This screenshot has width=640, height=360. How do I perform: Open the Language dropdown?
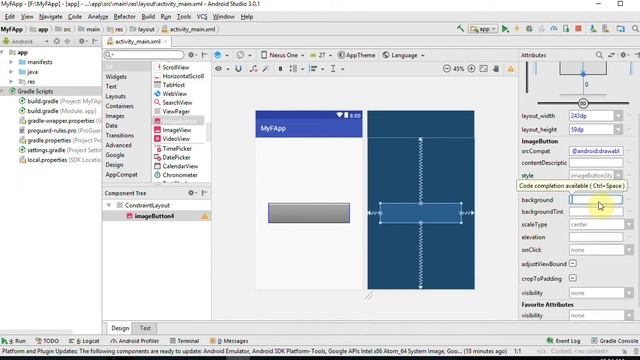[x=403, y=55]
